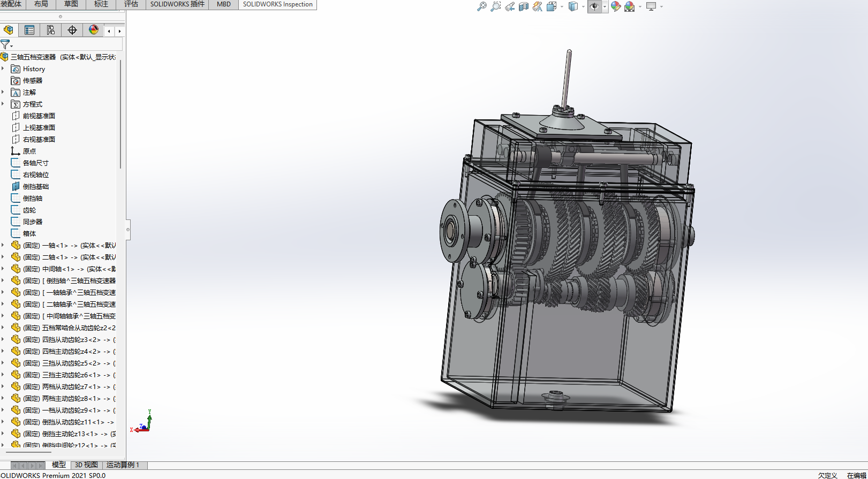
Task: Open the Display Style dropdown arrow
Action: point(583,7)
